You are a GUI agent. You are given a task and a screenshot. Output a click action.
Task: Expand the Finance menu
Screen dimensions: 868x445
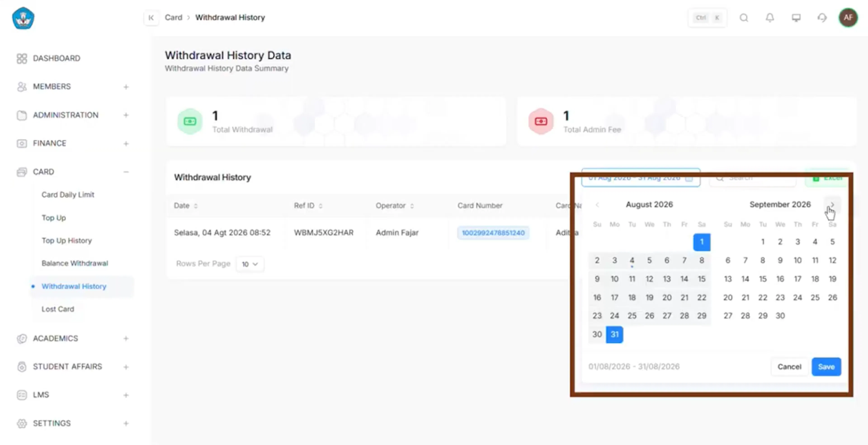point(126,144)
